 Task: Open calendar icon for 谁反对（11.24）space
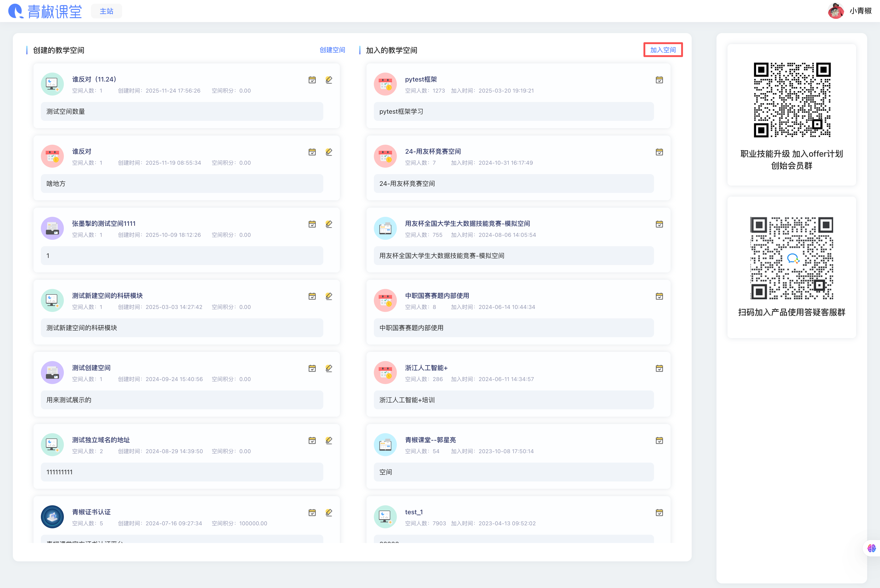[x=312, y=80]
